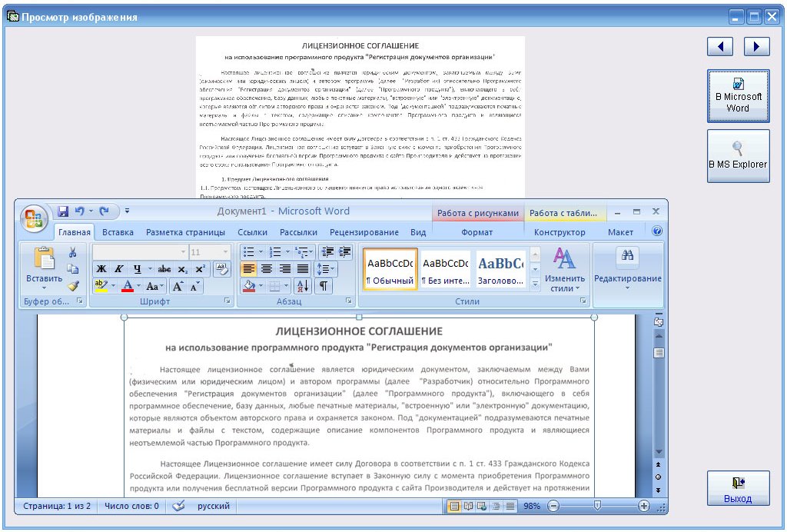Image resolution: width=787 pixels, height=532 pixels.
Task: Copy selection with the copy icon
Action: coord(73,269)
